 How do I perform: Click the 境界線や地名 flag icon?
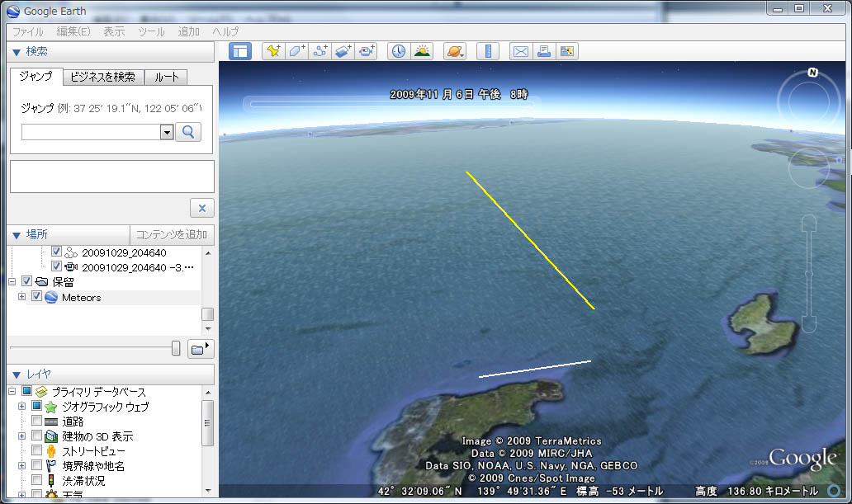pos(51,466)
